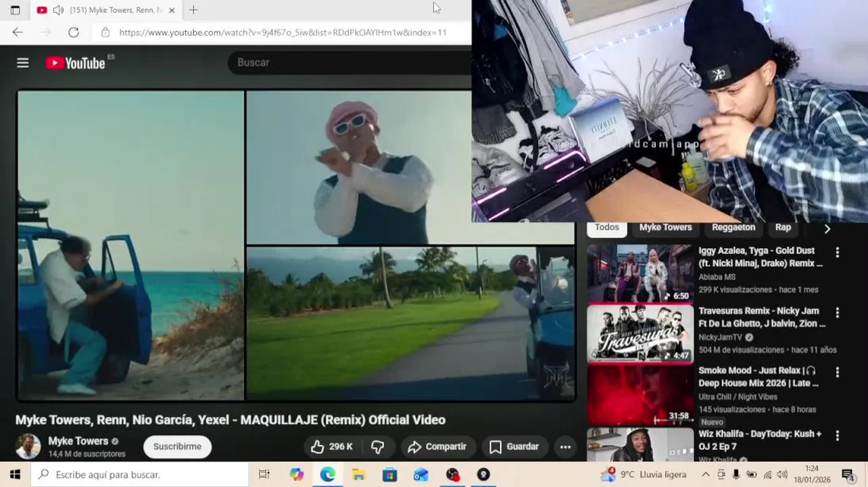Open Travesuras Remix - Nicky Jam title
This screenshot has height=487, width=868.
point(762,317)
